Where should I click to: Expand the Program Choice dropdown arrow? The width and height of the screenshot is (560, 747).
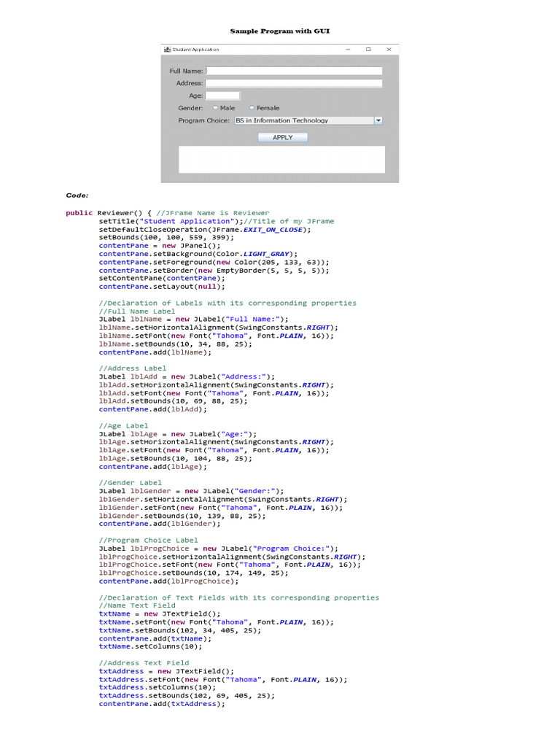[x=378, y=120]
